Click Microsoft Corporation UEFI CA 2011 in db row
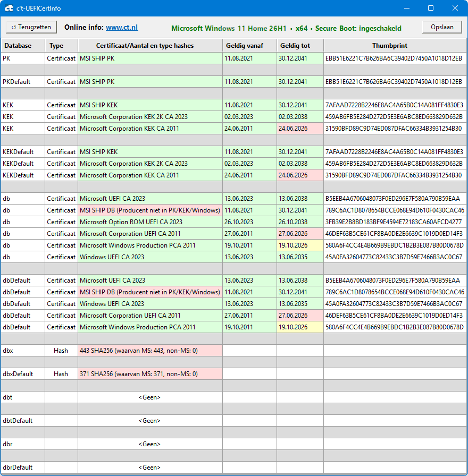 (150, 234)
